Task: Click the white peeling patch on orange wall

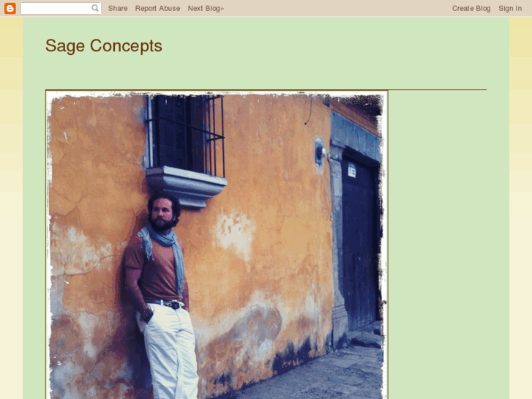Action: pyautogui.click(x=234, y=234)
